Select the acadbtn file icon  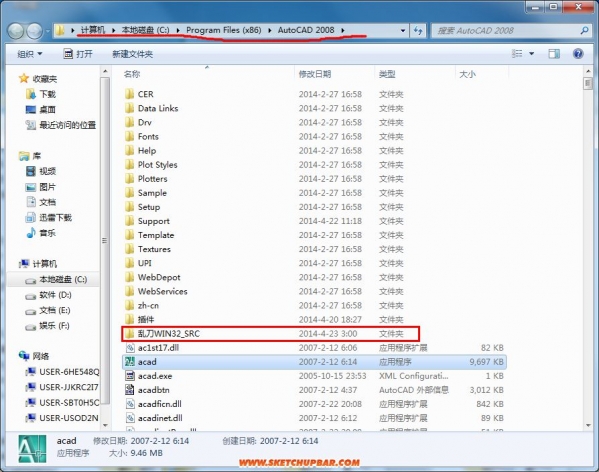pyautogui.click(x=130, y=390)
